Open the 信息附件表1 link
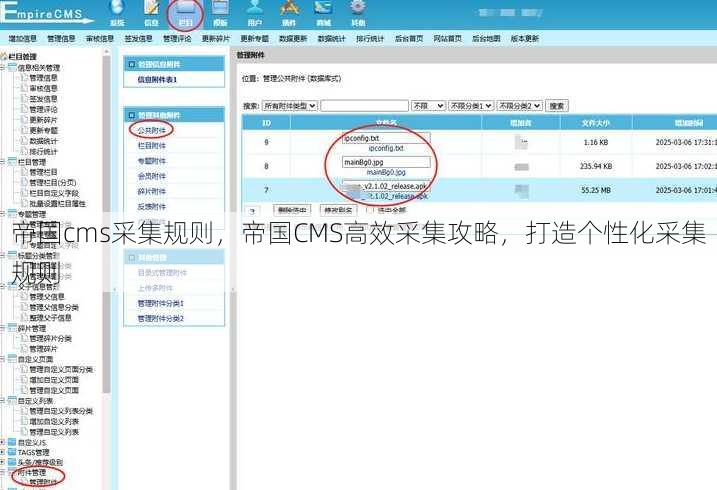The image size is (717, 490). click(x=157, y=80)
